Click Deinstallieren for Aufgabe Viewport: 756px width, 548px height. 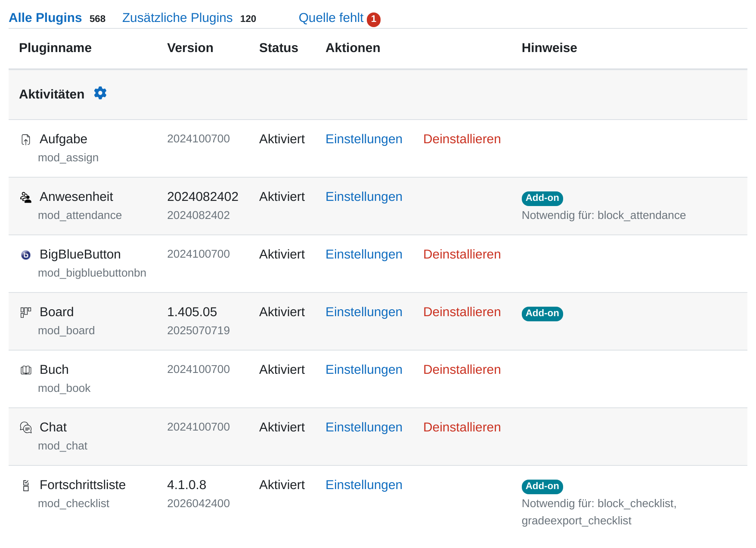coord(462,139)
